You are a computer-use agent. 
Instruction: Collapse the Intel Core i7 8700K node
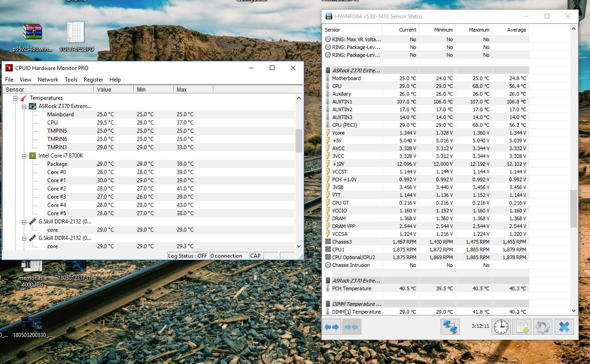click(x=24, y=156)
